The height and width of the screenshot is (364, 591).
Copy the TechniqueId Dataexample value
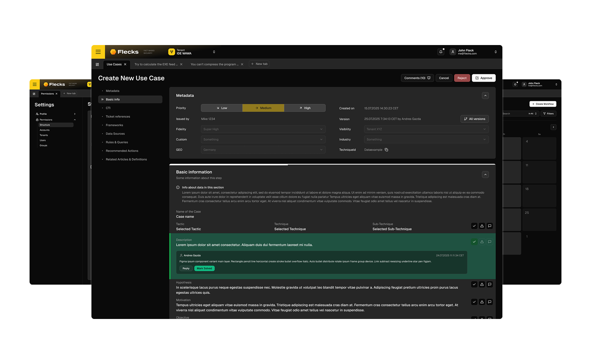(x=386, y=150)
